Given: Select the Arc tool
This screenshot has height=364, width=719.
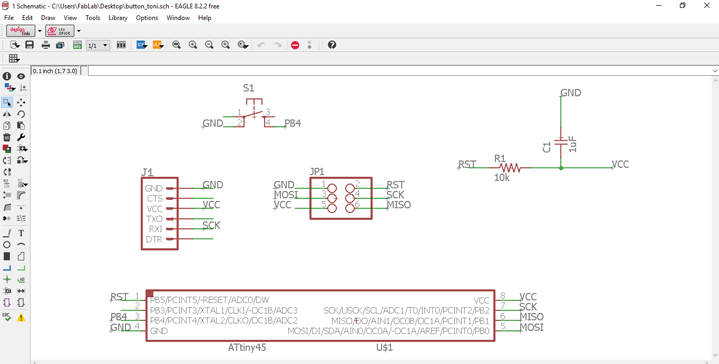Looking at the screenshot, I should click(x=21, y=244).
